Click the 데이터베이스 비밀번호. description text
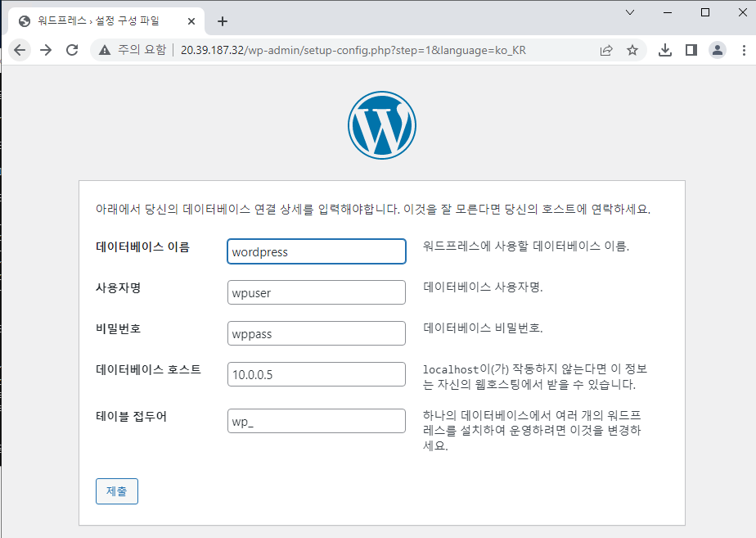Image resolution: width=756 pixels, height=538 pixels. point(483,328)
